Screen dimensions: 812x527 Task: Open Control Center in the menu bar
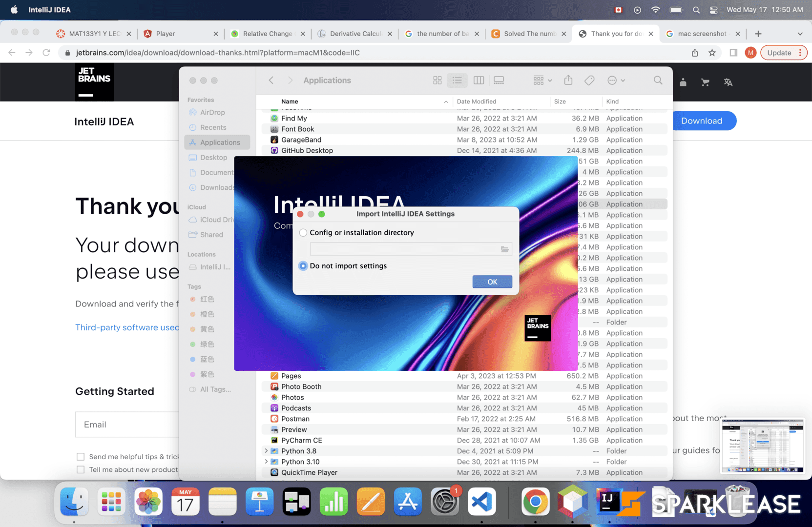click(713, 10)
